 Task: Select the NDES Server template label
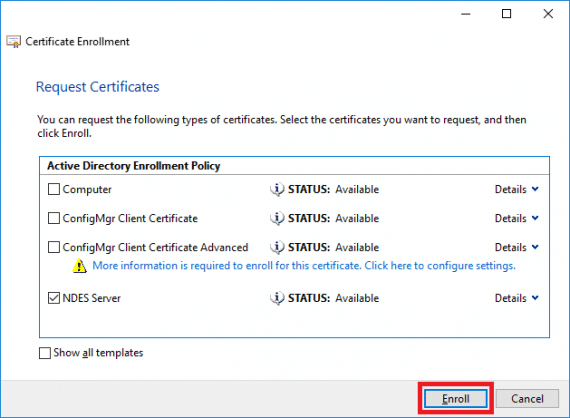tap(92, 298)
